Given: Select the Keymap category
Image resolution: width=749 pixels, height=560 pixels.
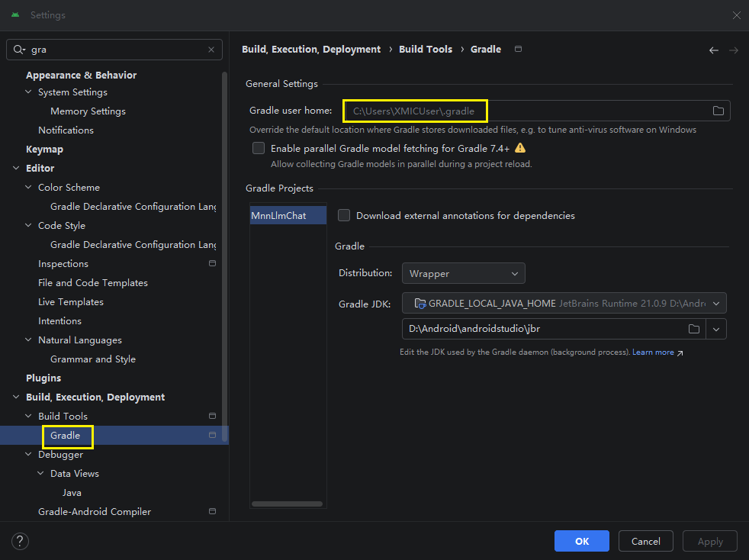Looking at the screenshot, I should pyautogui.click(x=44, y=149).
